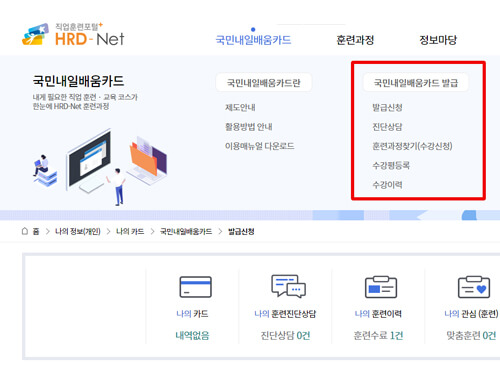Go to 국민내일배움카드 breadcrumb item
This screenshot has width=500, height=370.
[x=186, y=231]
